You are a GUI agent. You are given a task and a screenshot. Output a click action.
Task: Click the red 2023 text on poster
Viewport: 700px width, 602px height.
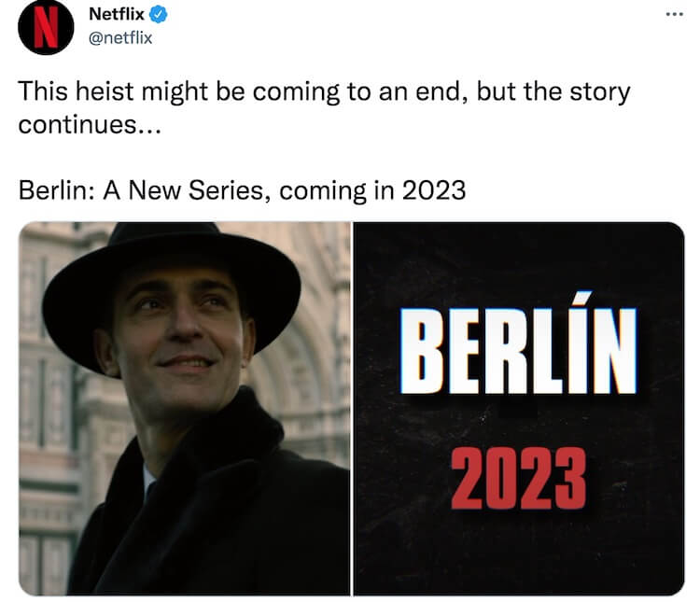(x=518, y=478)
